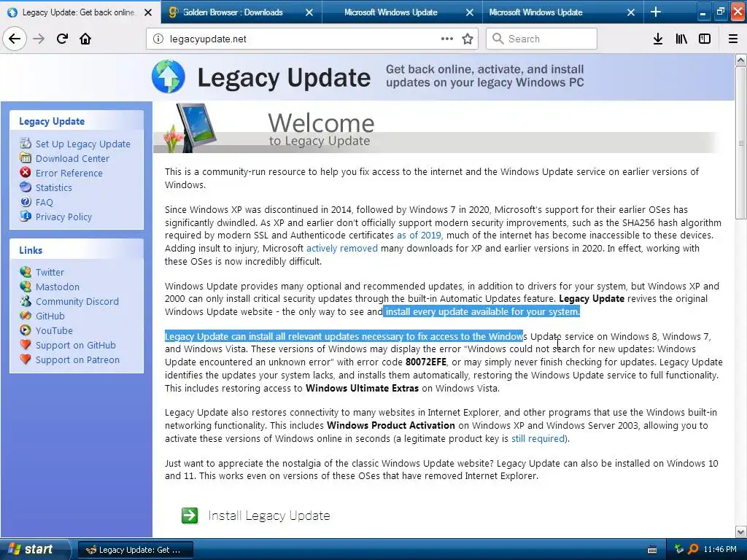The height and width of the screenshot is (560, 747).
Task: Click the taskbar clock showing 11:46 PM
Action: (720, 549)
